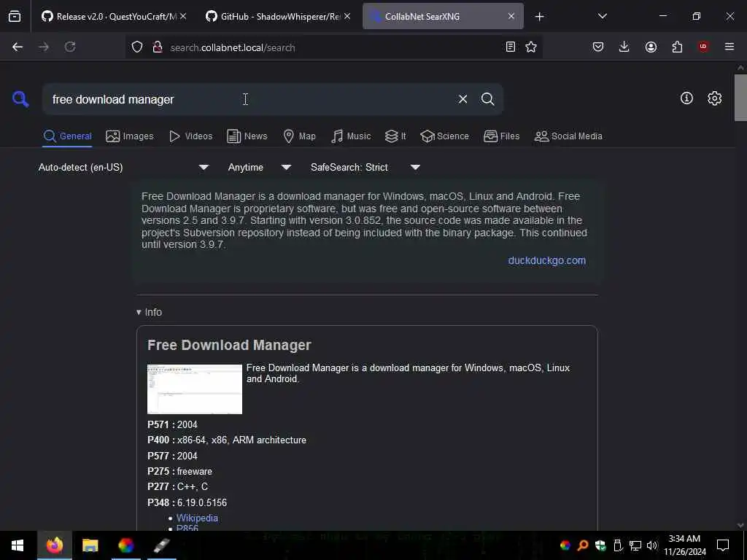Click the tracking protection shield icon

137,47
